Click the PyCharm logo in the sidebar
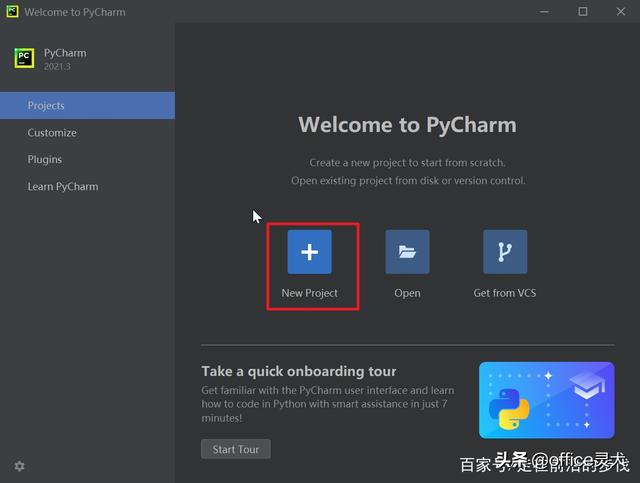This screenshot has width=640, height=483. pyautogui.click(x=24, y=58)
